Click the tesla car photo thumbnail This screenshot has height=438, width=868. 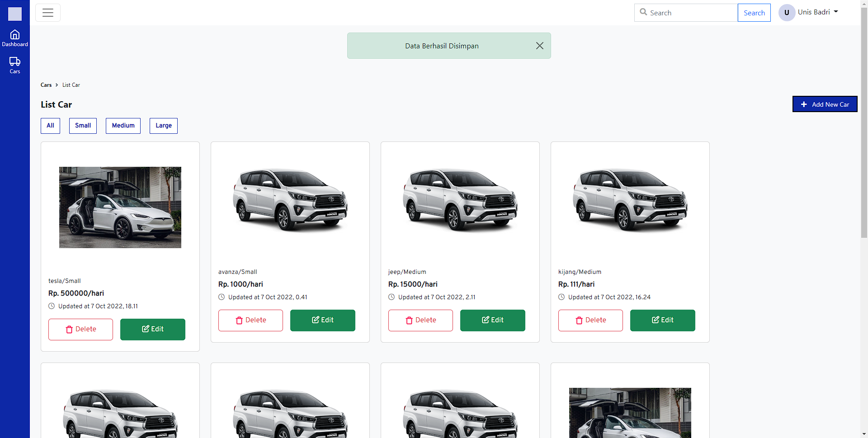[120, 207]
